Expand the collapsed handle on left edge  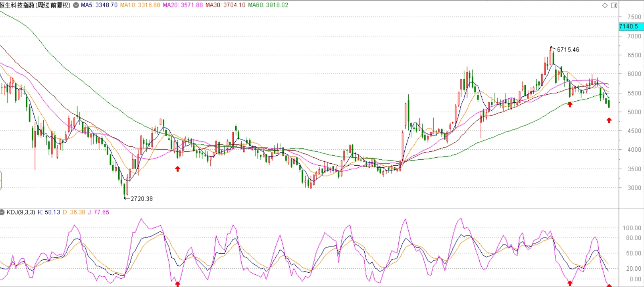point(1,180)
